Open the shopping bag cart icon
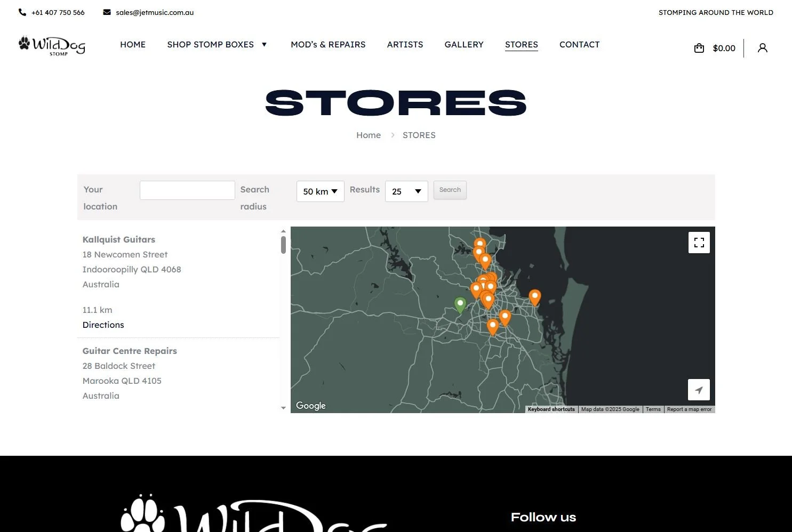This screenshot has width=792, height=532. click(699, 48)
